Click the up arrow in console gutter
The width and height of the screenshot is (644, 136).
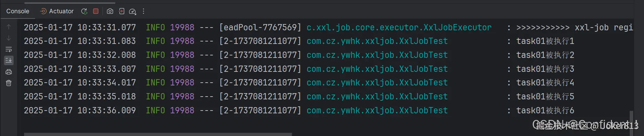[9, 27]
